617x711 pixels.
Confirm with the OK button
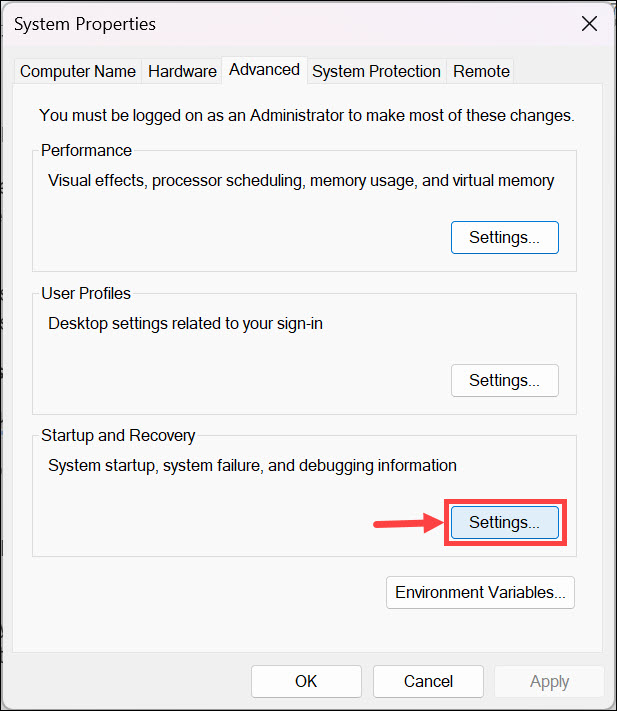pos(306,681)
